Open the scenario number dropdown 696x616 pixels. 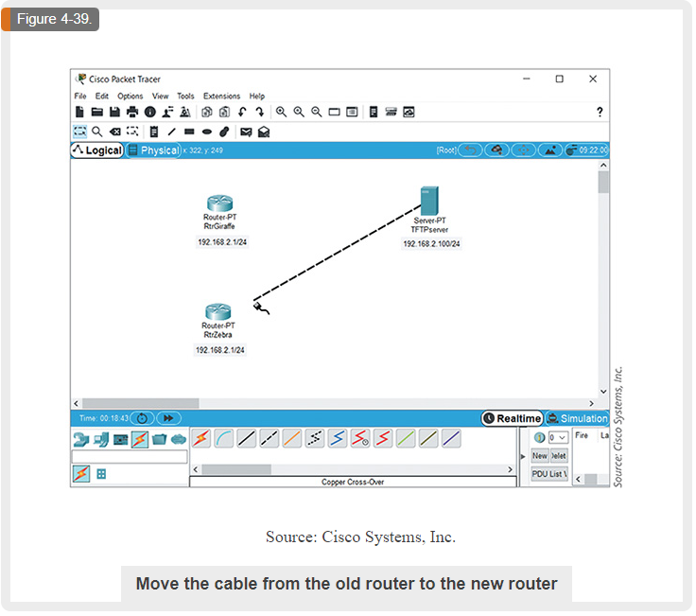(x=558, y=438)
